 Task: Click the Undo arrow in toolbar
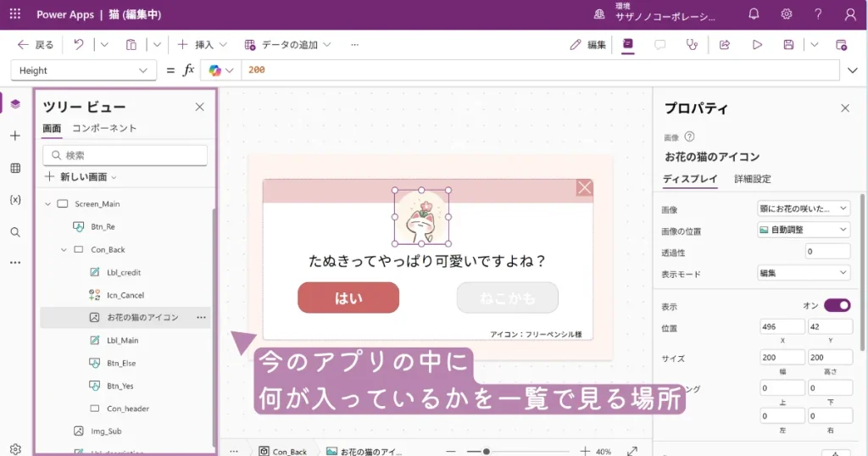point(79,45)
